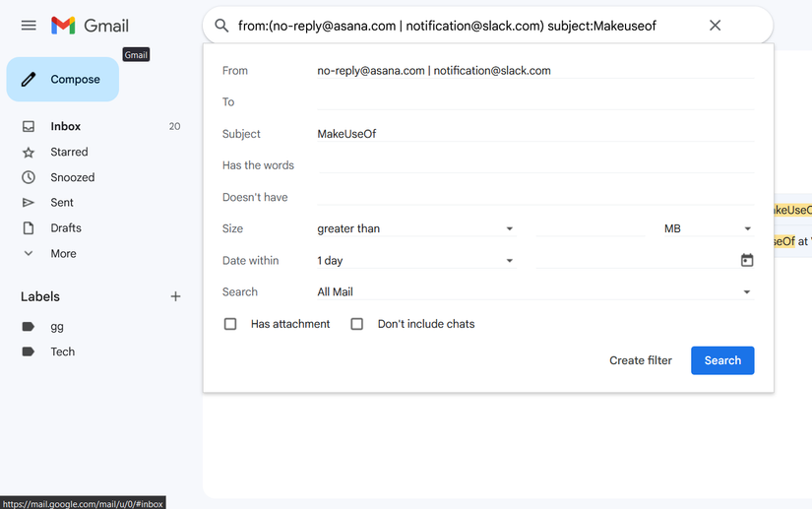
Task: Open the greater than size dropdown
Action: (x=416, y=228)
